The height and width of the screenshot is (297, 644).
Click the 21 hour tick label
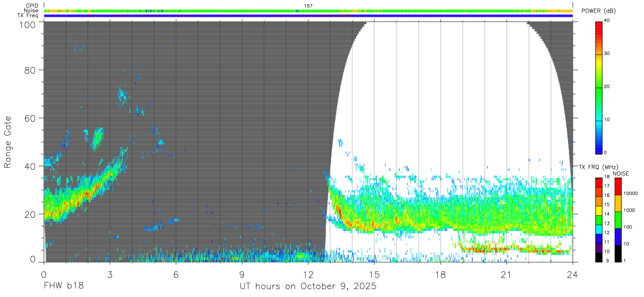coord(507,274)
